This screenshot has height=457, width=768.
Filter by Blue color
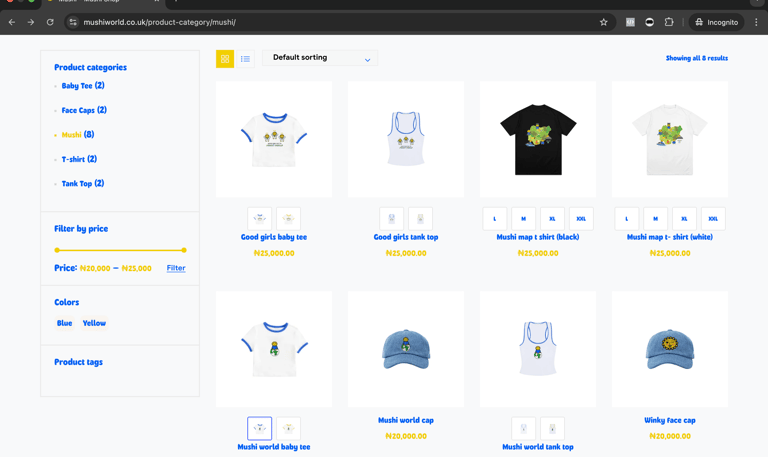[64, 323]
